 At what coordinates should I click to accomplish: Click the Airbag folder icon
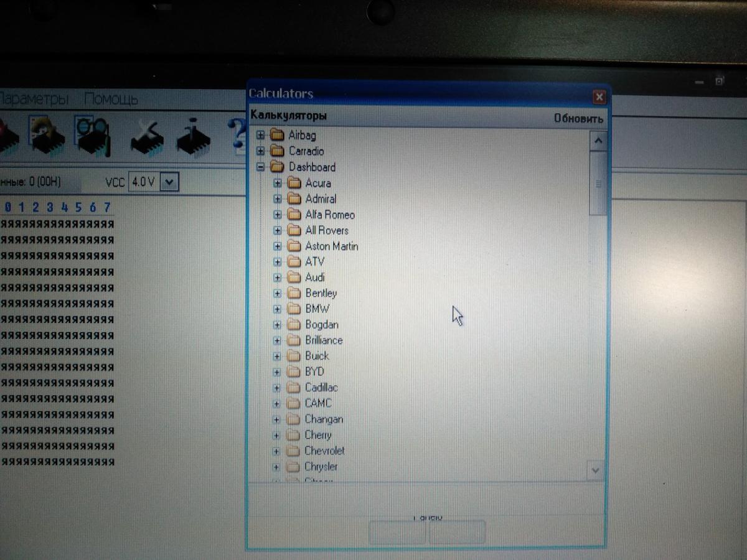[278, 135]
